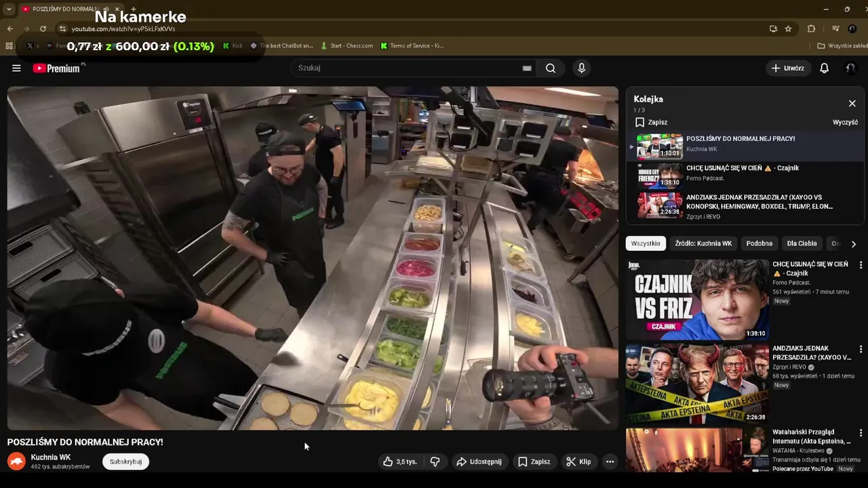Open Start - Chess.com bookmark
This screenshot has width=868, height=488.
pyautogui.click(x=347, y=46)
